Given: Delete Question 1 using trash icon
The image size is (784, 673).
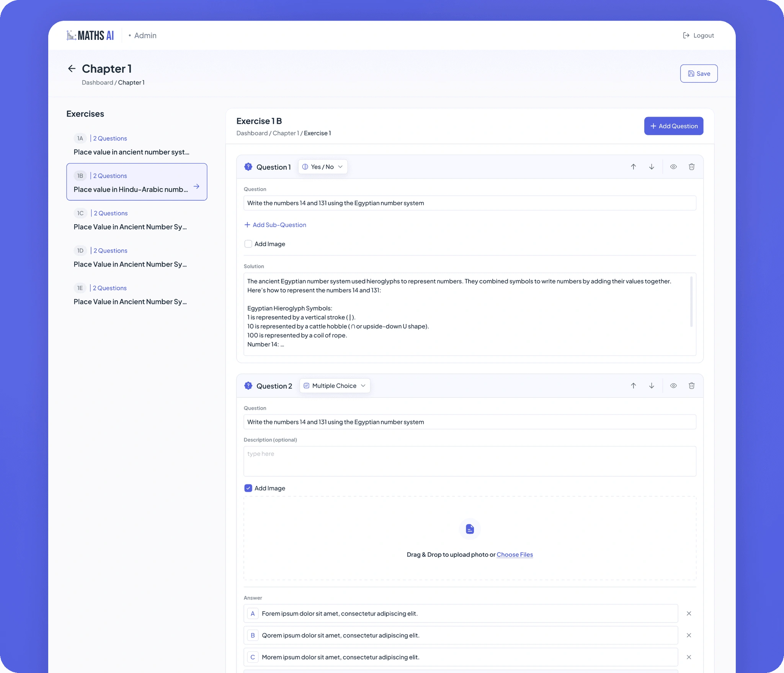Looking at the screenshot, I should (x=692, y=167).
